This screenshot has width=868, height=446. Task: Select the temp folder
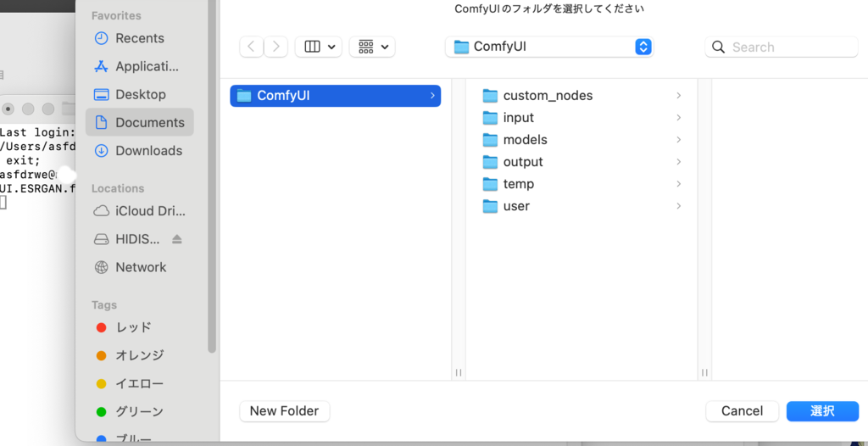581,184
